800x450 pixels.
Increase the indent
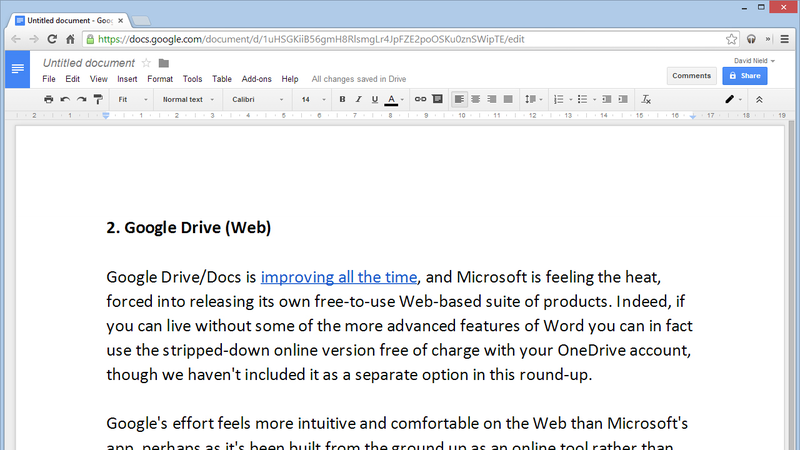(623, 99)
